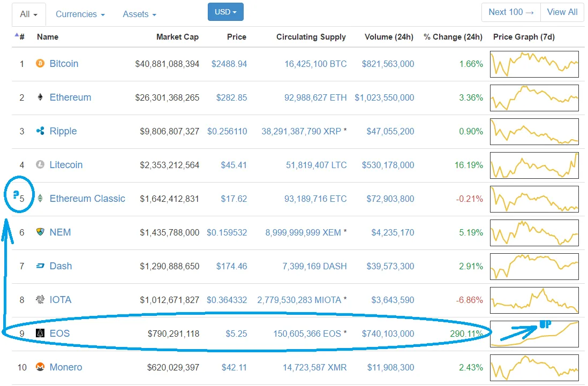The image size is (588, 386).
Task: Click Bitcoin market cap $40,881,088,394
Action: (x=167, y=64)
